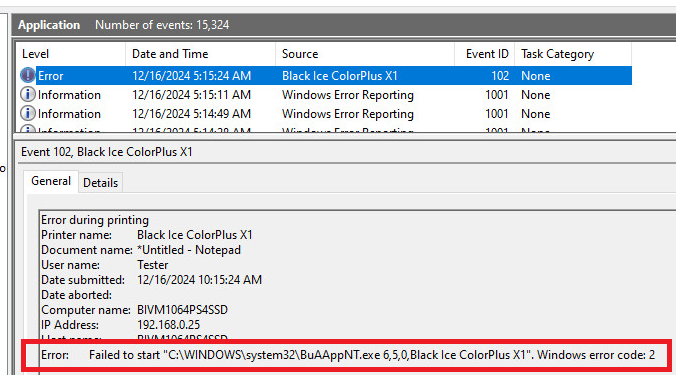The image size is (676, 375).
Task: Sort events by the Level column header
Action: tap(71, 54)
